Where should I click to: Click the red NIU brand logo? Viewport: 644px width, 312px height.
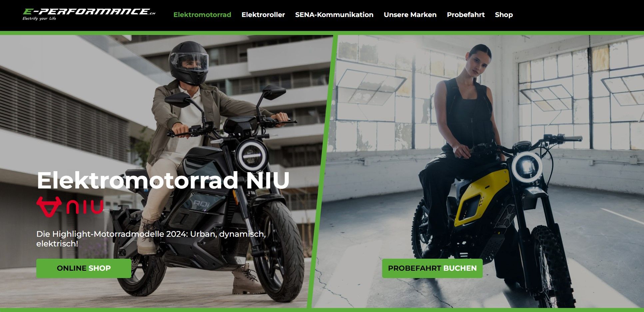(x=70, y=207)
